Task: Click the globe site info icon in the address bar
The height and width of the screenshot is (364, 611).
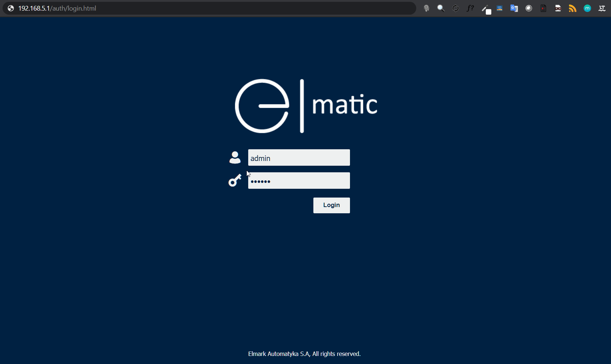Action: pyautogui.click(x=11, y=8)
